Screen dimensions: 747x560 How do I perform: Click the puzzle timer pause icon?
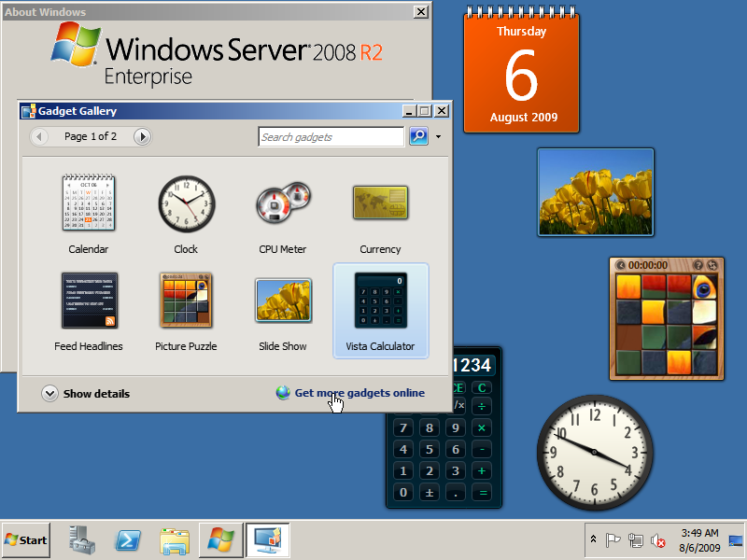tap(621, 265)
